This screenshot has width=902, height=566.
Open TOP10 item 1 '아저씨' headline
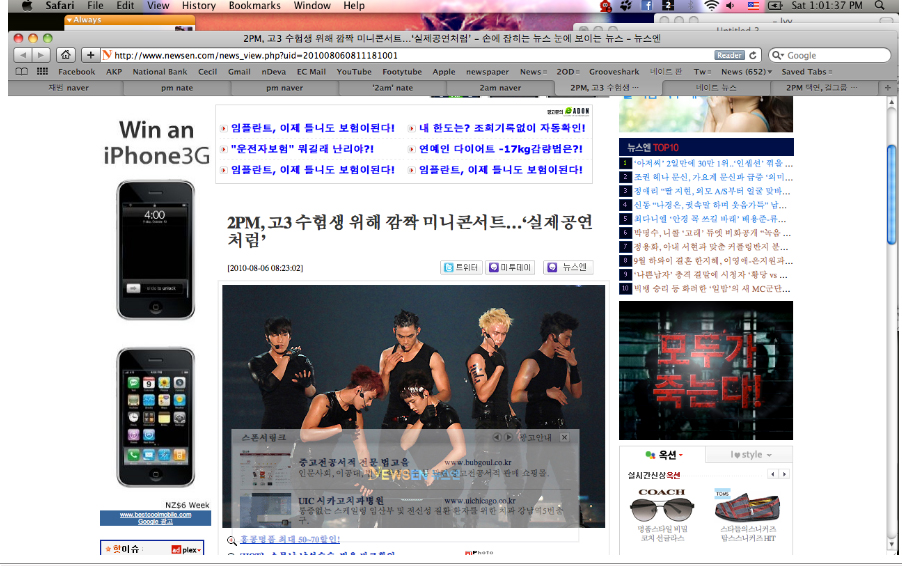[x=713, y=163]
